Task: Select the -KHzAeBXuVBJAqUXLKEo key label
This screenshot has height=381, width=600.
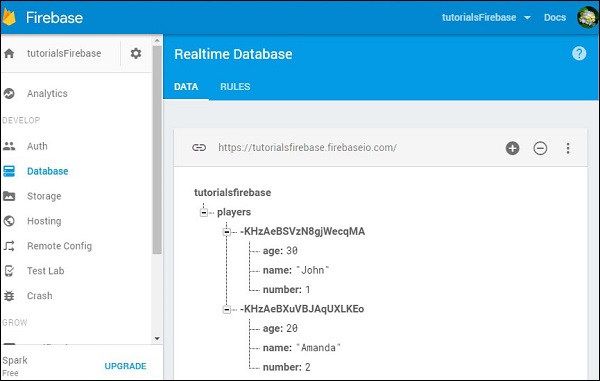Action: click(302, 309)
